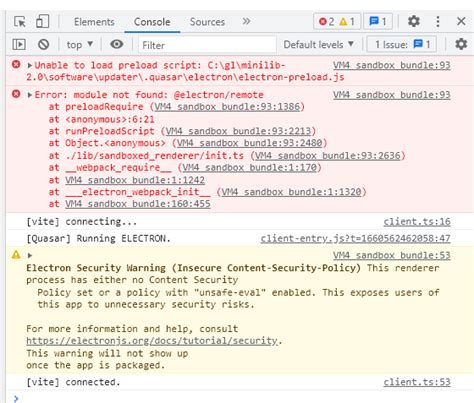Click the red error icon beside module not found
This screenshot has width=474, height=403.
(x=16, y=94)
